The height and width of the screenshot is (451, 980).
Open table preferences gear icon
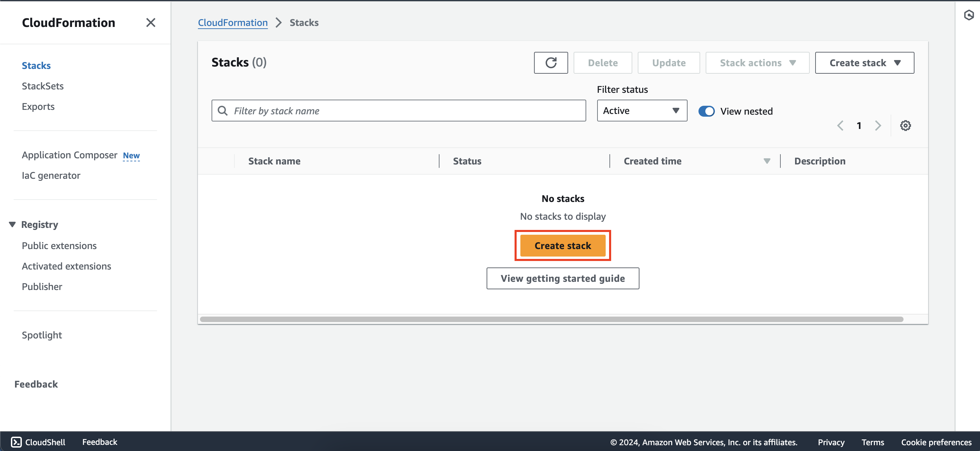(905, 126)
